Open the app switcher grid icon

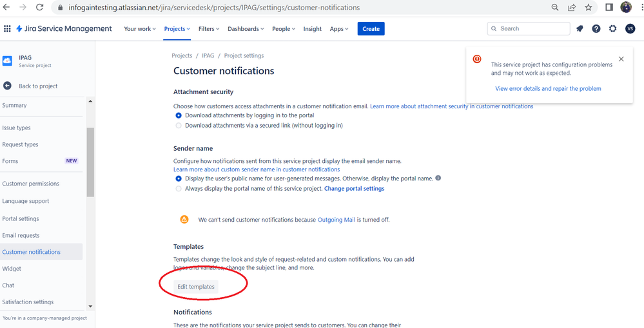(7, 29)
